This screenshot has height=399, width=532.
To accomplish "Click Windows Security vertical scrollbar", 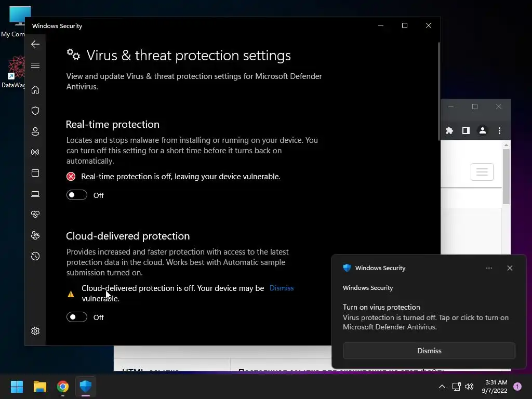I will coord(438,91).
